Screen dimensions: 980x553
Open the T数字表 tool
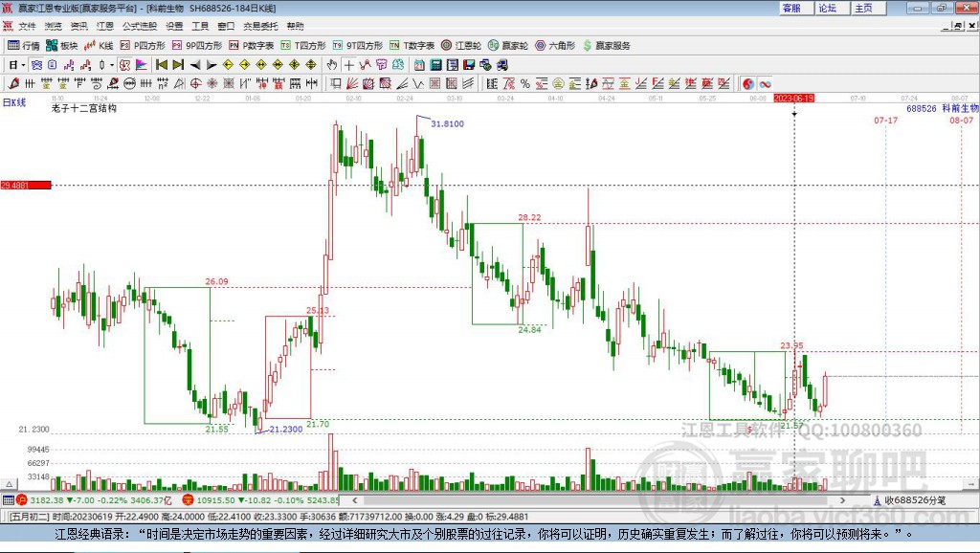(412, 46)
